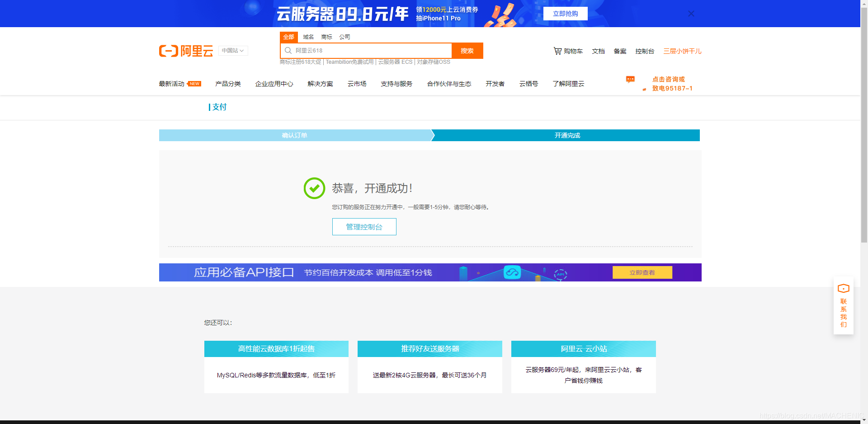Open the 云市场 menu
The image size is (868, 424).
[357, 84]
